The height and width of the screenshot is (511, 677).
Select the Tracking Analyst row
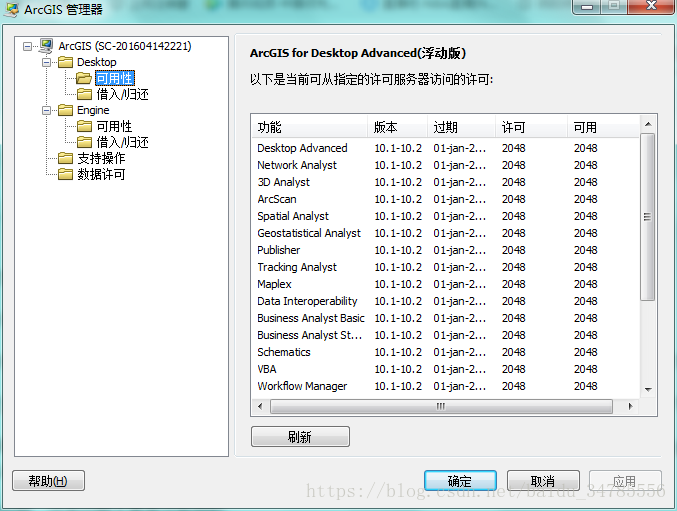click(x=445, y=267)
